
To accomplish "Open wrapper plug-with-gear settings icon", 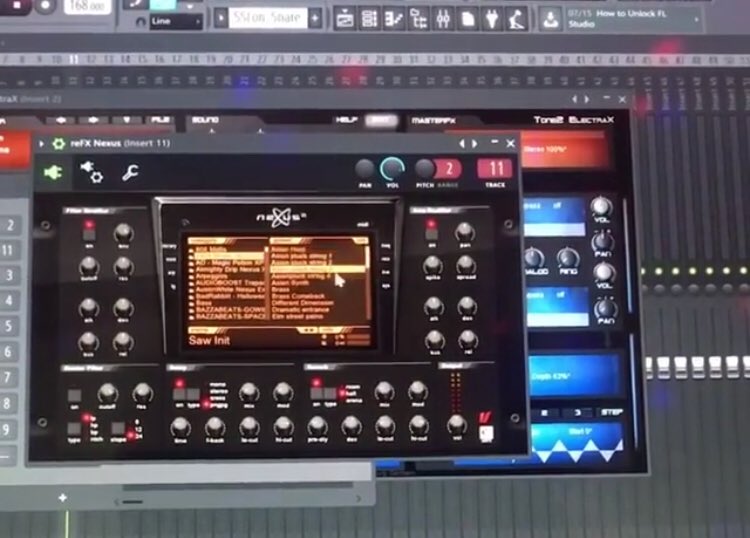I will coord(92,172).
